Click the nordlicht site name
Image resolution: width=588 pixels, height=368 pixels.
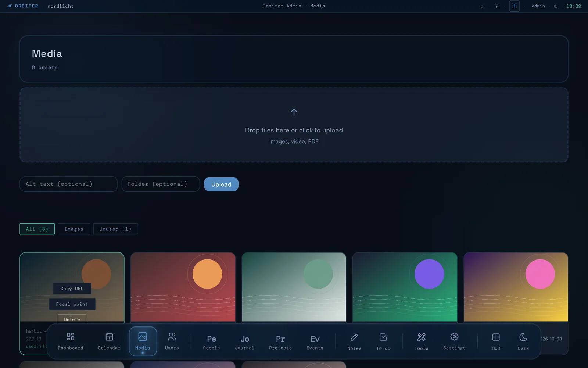(x=61, y=6)
